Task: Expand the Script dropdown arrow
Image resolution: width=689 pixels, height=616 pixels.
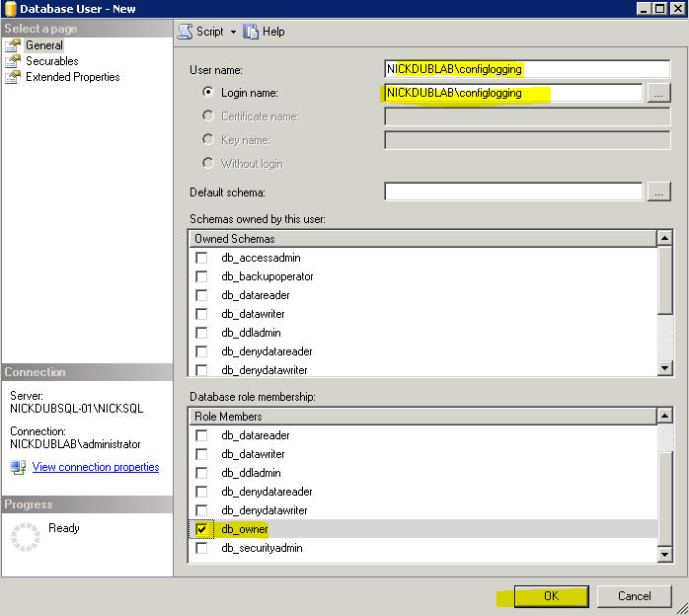Action: (234, 32)
